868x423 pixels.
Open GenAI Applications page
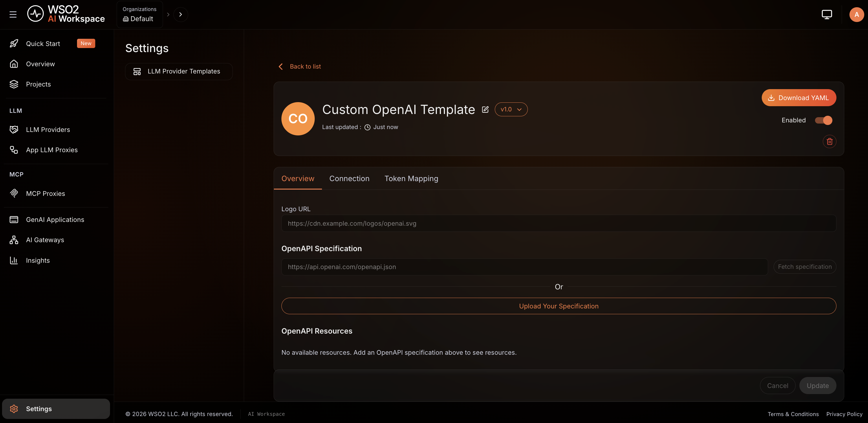[x=56, y=220]
